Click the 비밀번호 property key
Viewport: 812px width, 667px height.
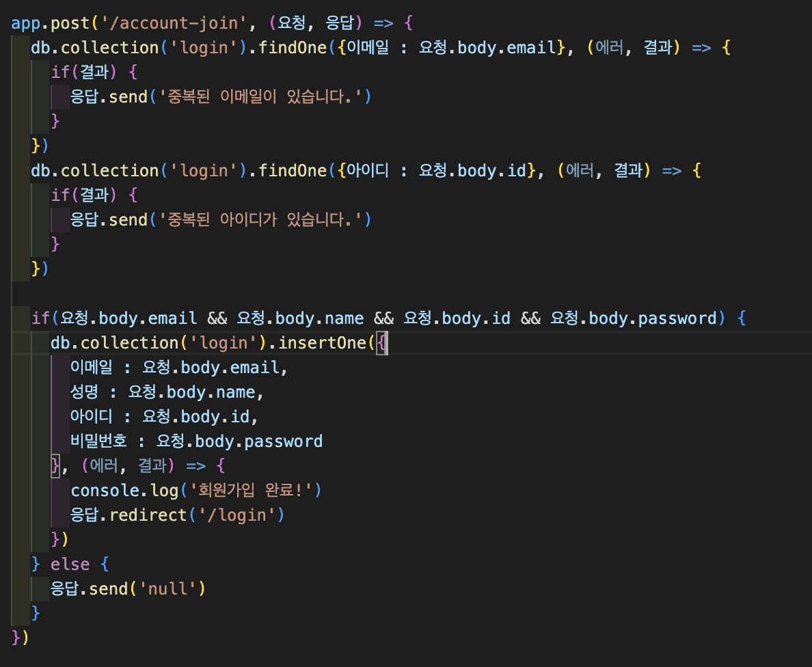click(x=98, y=441)
